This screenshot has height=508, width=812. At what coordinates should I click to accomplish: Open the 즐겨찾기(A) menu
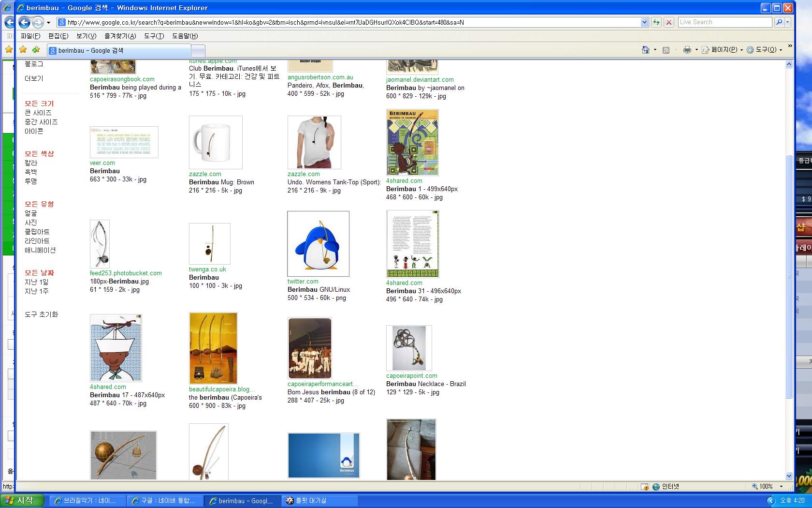[x=120, y=36]
